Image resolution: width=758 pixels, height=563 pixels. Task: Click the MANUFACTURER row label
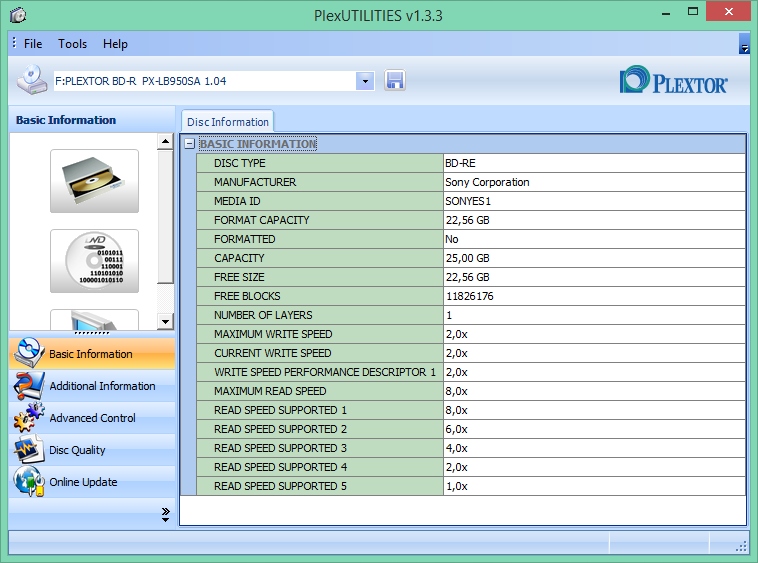pos(255,182)
